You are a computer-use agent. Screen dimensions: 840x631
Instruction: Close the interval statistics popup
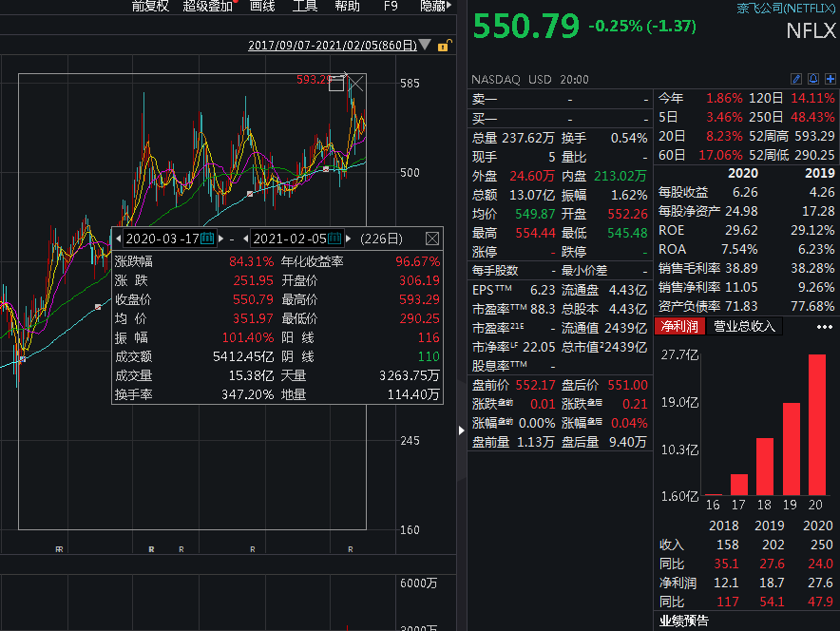click(x=432, y=239)
